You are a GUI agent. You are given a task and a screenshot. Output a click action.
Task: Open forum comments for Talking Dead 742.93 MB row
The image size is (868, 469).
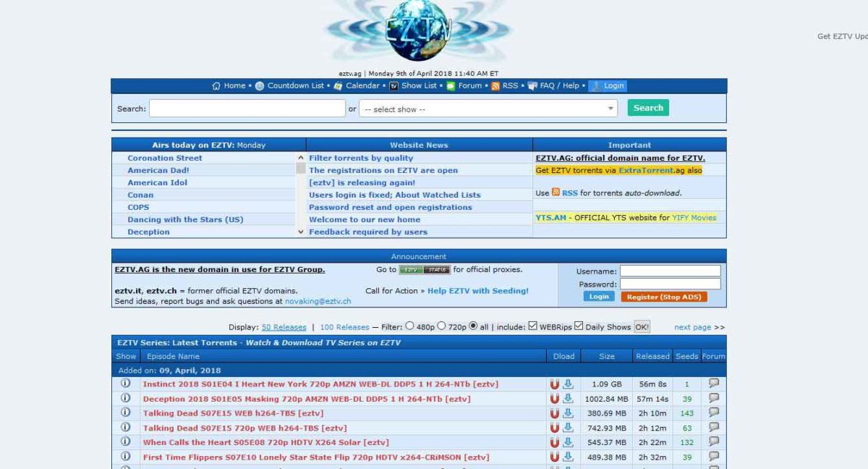point(714,427)
